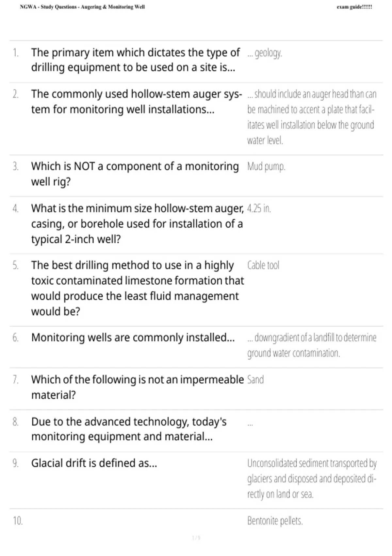Click the 'Bentonite pellets.' answer
392x556 pixels.
tap(275, 521)
